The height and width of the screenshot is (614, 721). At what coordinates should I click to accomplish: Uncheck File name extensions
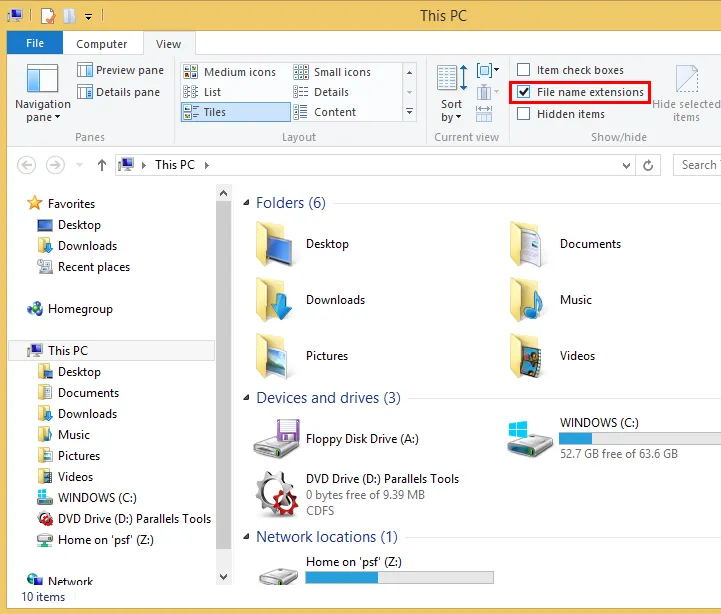coord(524,92)
